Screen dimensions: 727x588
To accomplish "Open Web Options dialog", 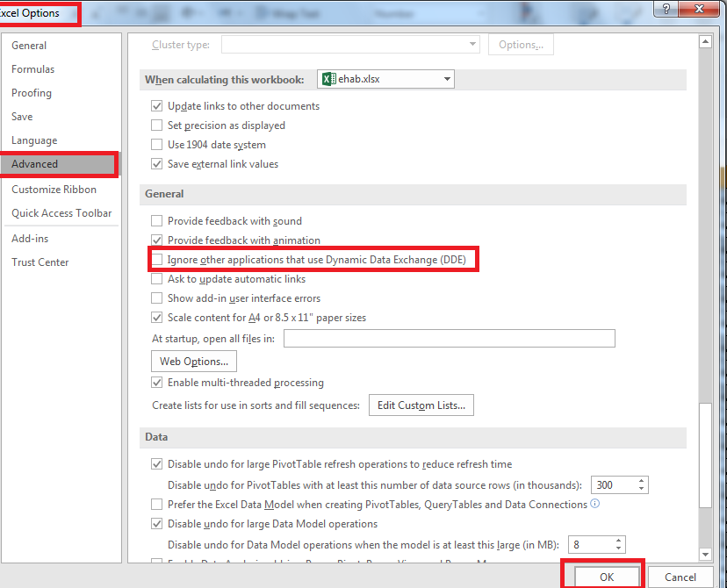I will coord(194,361).
